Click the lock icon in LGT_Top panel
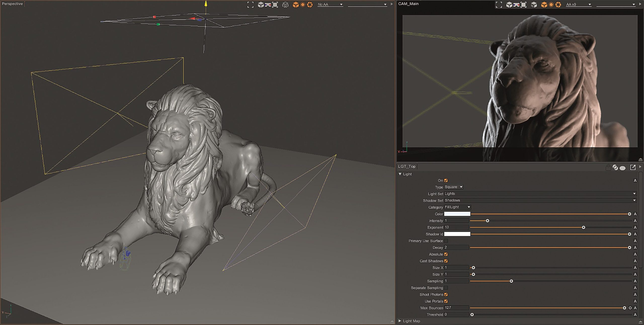The image size is (644, 325). 608,167
